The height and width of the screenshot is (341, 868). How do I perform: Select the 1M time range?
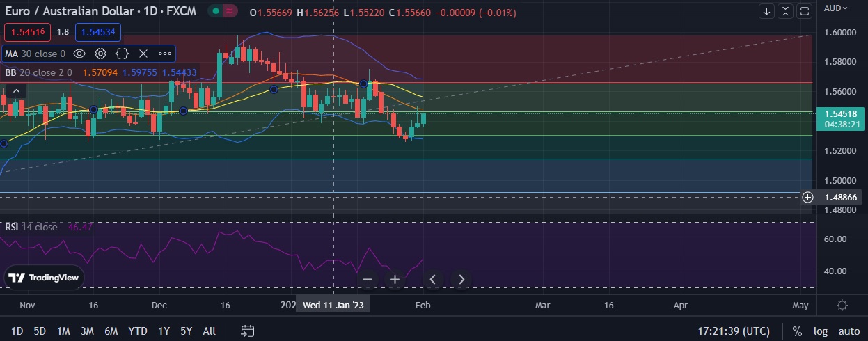pyautogui.click(x=63, y=331)
